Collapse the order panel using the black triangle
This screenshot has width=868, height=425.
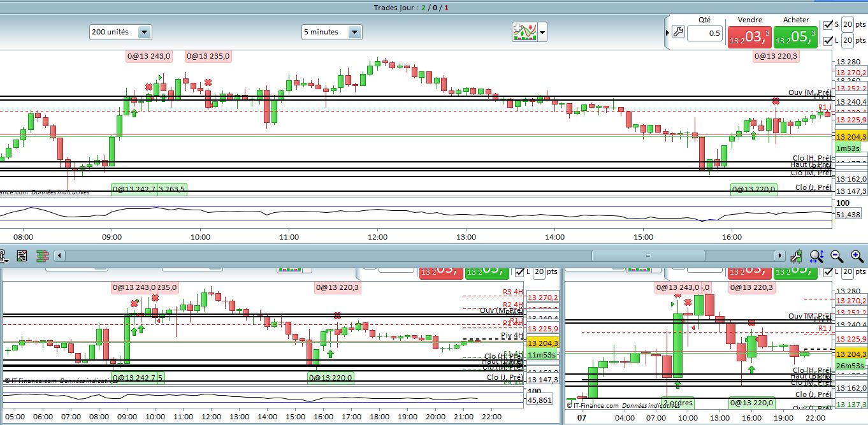click(x=667, y=32)
